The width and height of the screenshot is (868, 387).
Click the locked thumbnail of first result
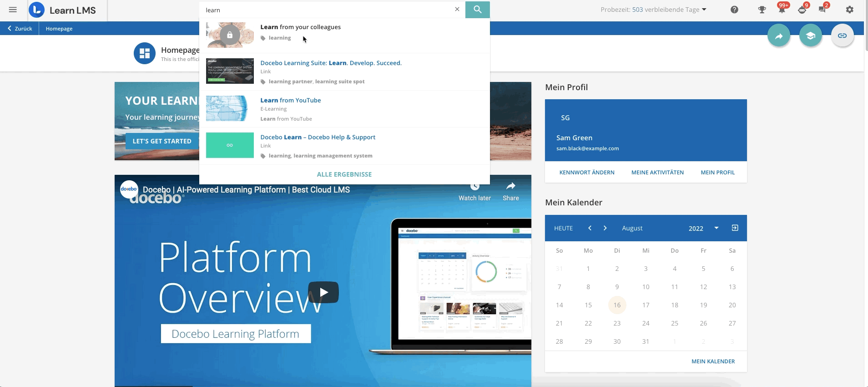click(x=230, y=35)
